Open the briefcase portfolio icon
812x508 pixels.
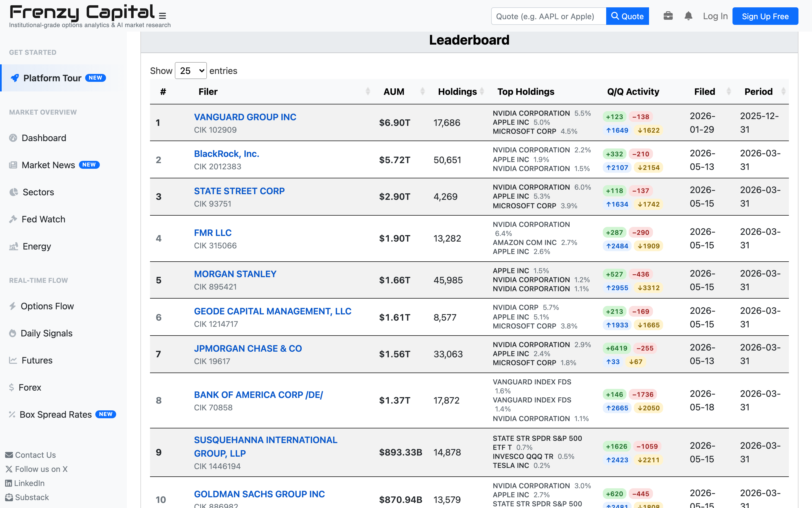click(x=668, y=16)
